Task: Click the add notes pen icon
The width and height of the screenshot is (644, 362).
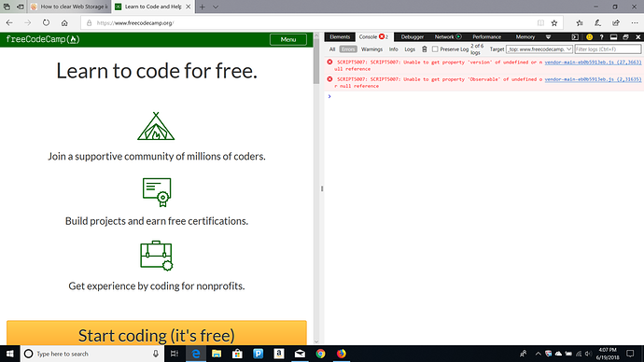Action: [x=597, y=23]
